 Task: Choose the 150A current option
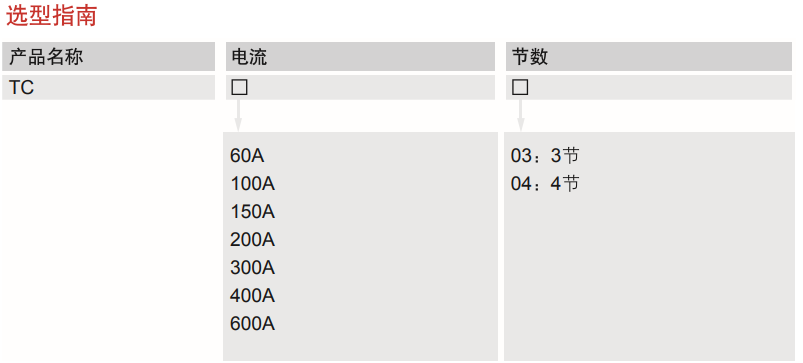point(252,212)
